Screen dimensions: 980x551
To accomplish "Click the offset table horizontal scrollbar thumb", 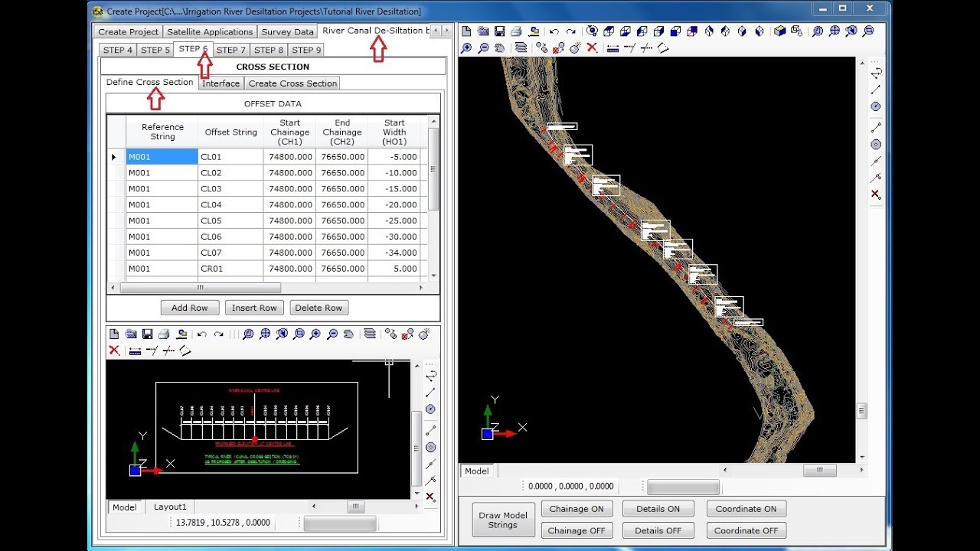I will coord(201,289).
